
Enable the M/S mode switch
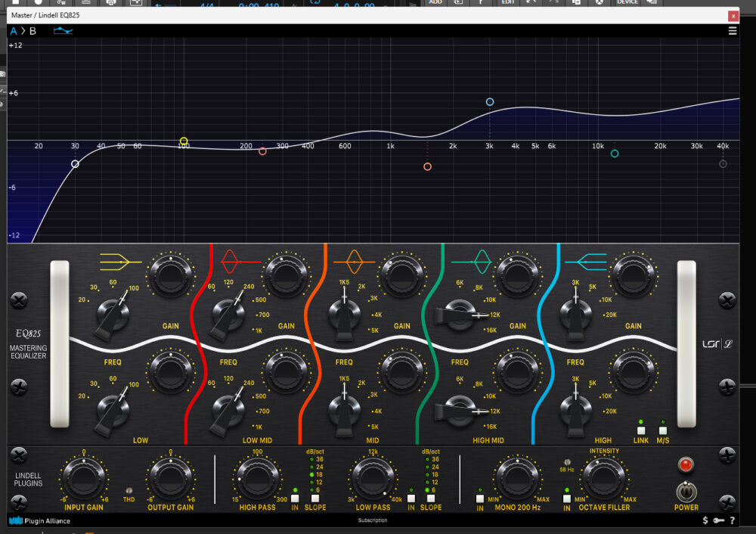tap(663, 430)
